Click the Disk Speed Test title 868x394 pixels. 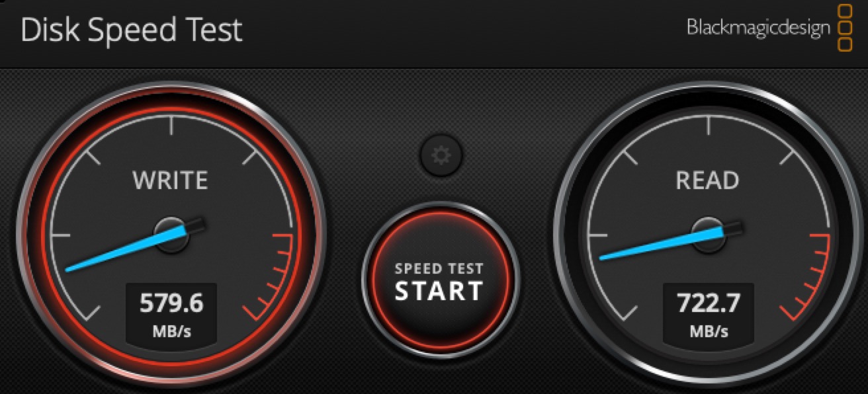tap(132, 31)
